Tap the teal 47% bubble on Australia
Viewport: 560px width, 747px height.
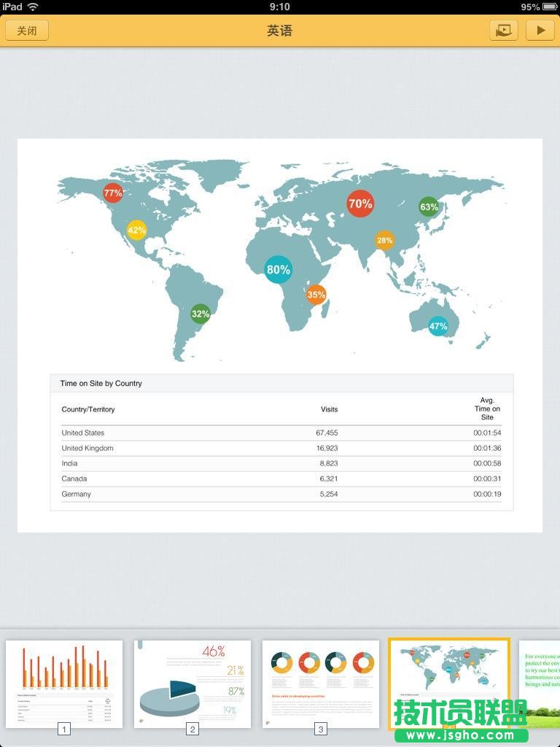tap(437, 326)
